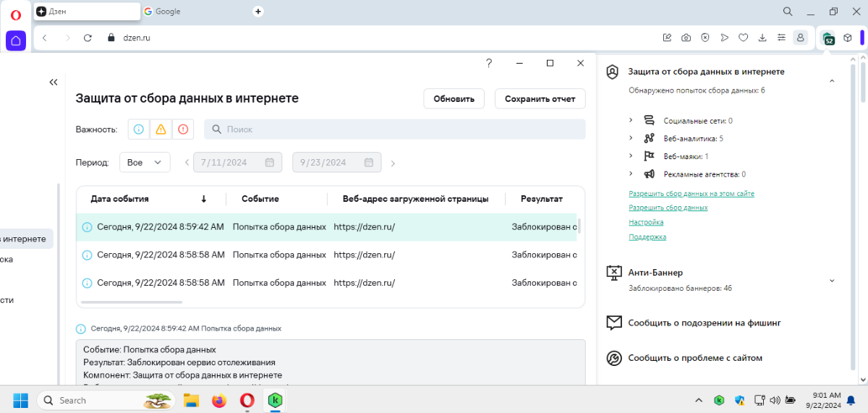Open help question mark in Kaspersky window
Viewport: 868px width, 413px height.
point(489,64)
